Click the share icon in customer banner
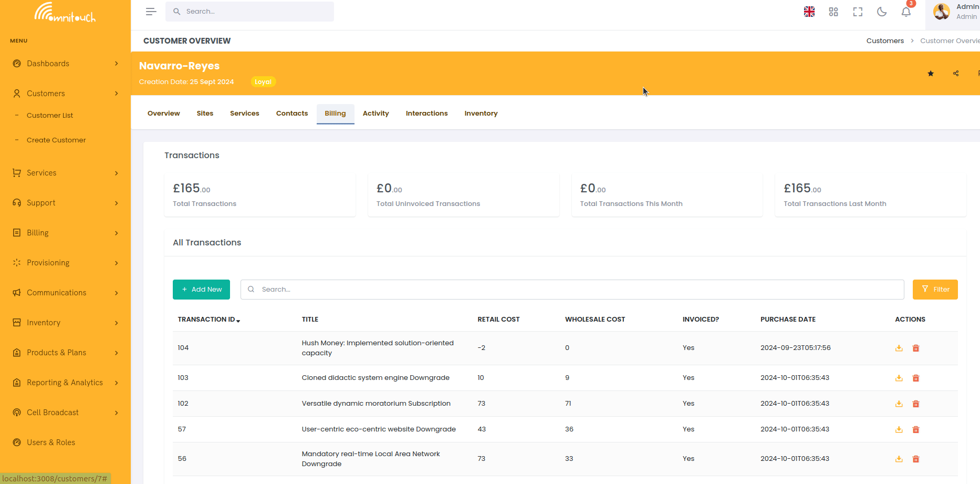Screen dimensions: 980x484 (x=955, y=74)
